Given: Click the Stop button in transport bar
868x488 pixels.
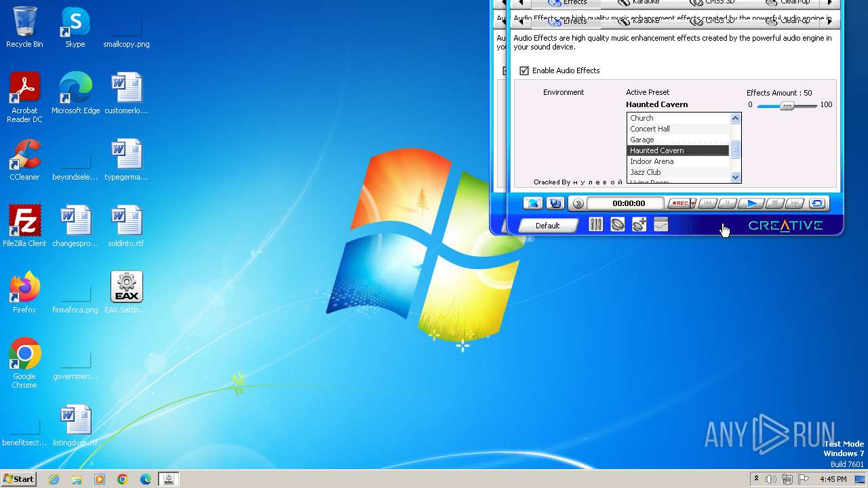Looking at the screenshot, I should (x=775, y=203).
